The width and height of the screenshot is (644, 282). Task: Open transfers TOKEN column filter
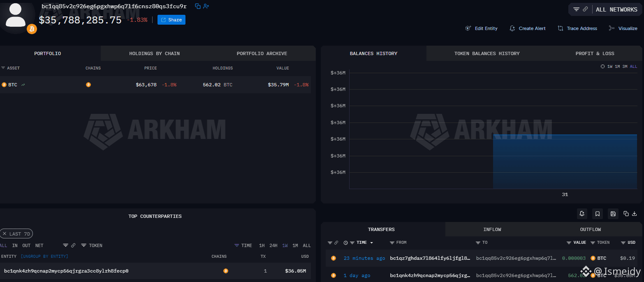pyautogui.click(x=600, y=243)
